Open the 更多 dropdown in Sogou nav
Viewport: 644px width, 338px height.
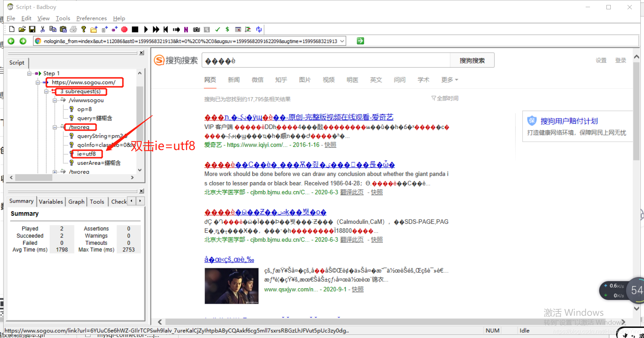point(449,80)
